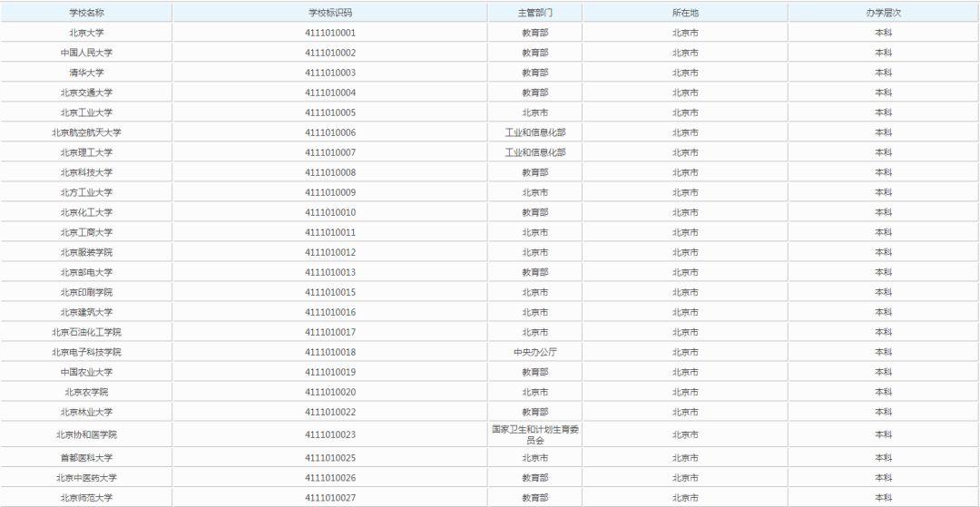Viewport: 980px width, 507px height.
Task: Click the 北方工业大学 name cell
Action: click(86, 192)
